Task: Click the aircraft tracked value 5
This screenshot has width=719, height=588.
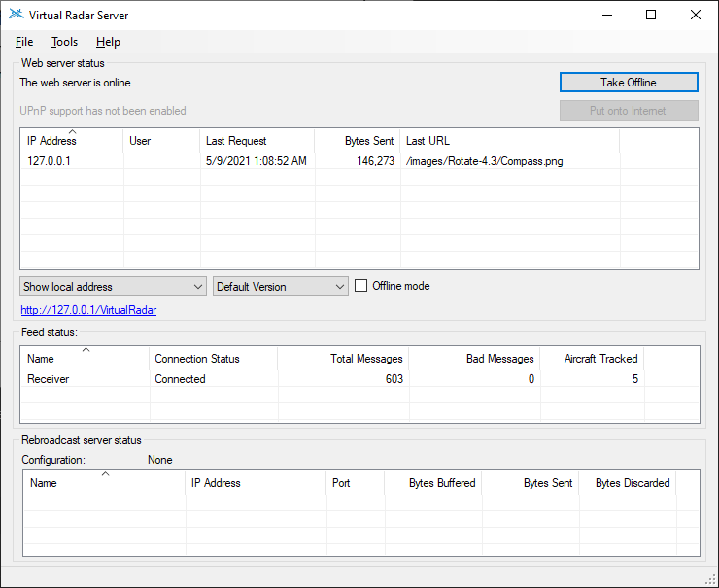Action: (x=635, y=379)
